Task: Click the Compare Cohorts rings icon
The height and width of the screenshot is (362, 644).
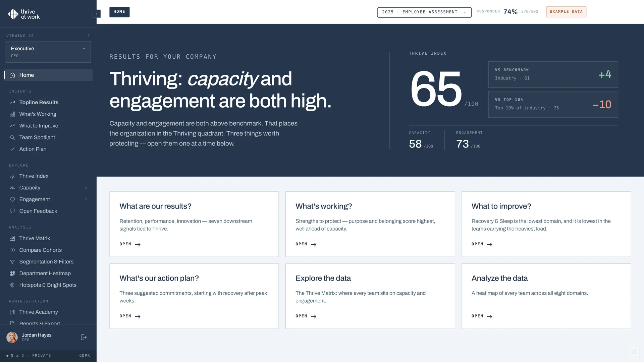Action: point(12,250)
